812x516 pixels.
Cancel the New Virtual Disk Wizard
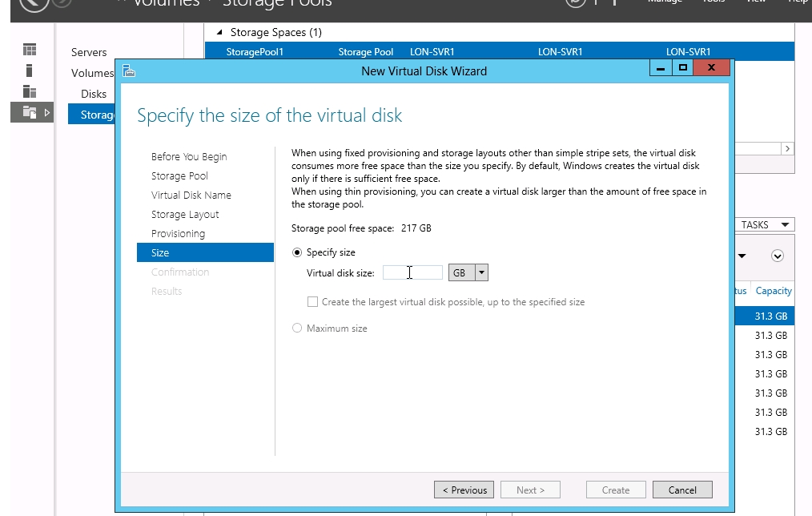pos(682,490)
